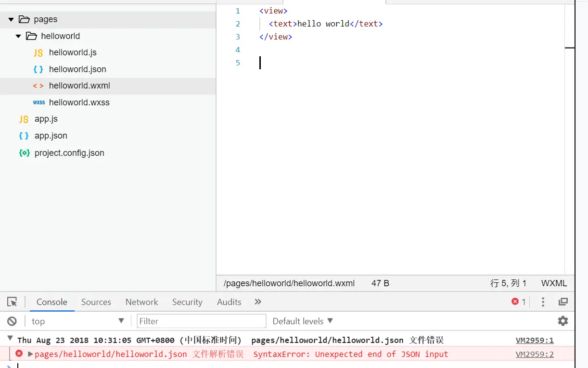Screen dimensions: 588x368
Task: Select the helloworld folder label
Action: [61, 36]
